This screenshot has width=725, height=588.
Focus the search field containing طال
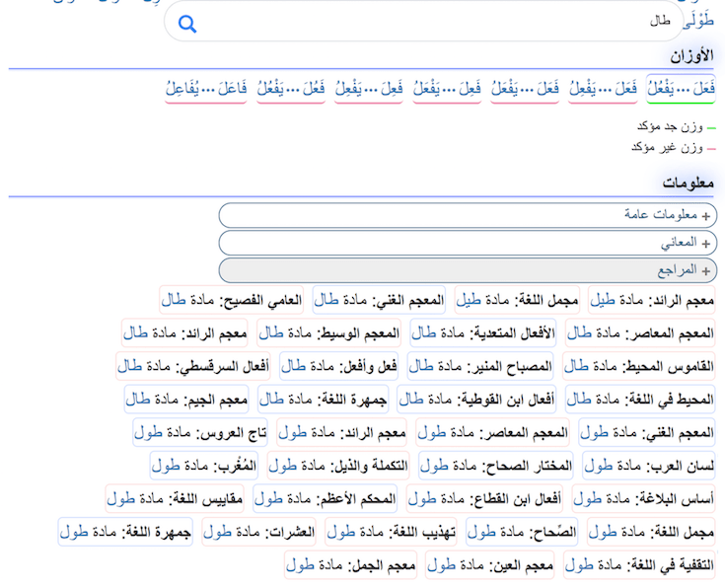[x=423, y=22]
